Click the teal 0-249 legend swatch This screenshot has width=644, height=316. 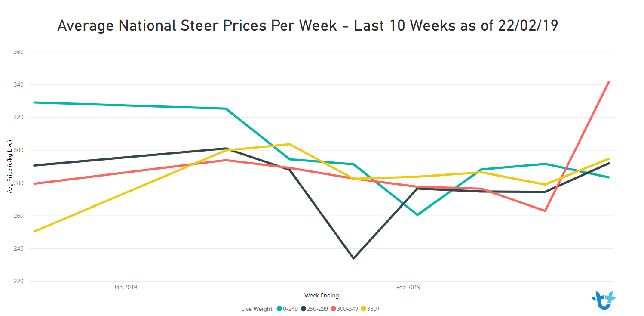[x=279, y=309]
